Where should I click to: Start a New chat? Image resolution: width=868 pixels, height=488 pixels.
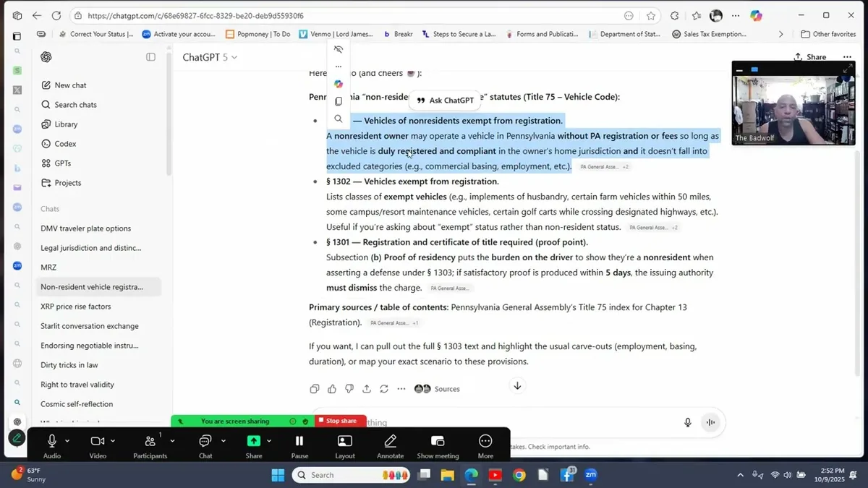(98, 85)
